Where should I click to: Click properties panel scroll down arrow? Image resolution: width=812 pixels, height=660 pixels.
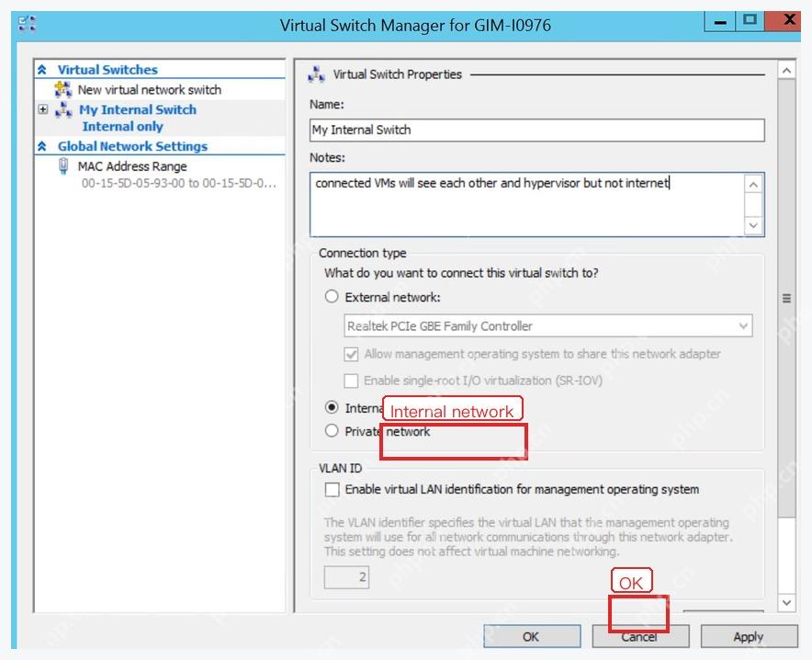(x=786, y=602)
